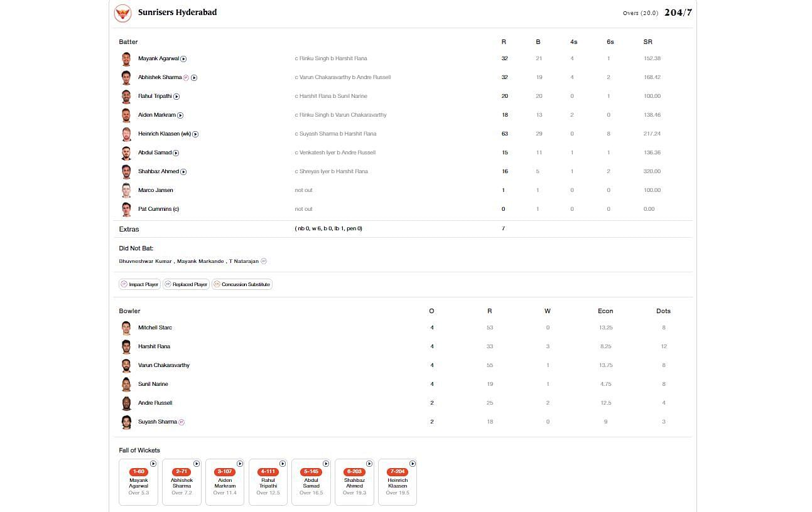Screen dimensions: 812x512
Task: Open Heinrich Klaasen's player avatar
Action: pyautogui.click(x=126, y=134)
